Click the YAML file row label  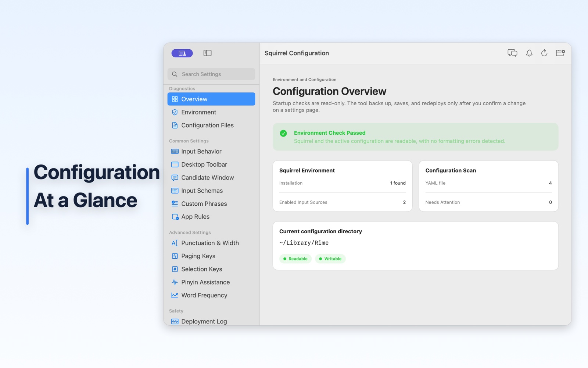click(x=435, y=183)
